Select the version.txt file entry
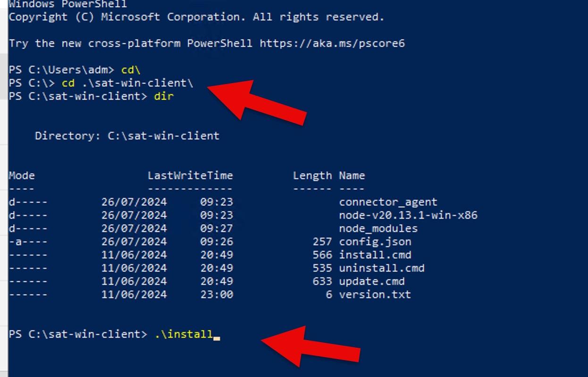Image resolution: width=588 pixels, height=377 pixels. pyautogui.click(x=375, y=294)
